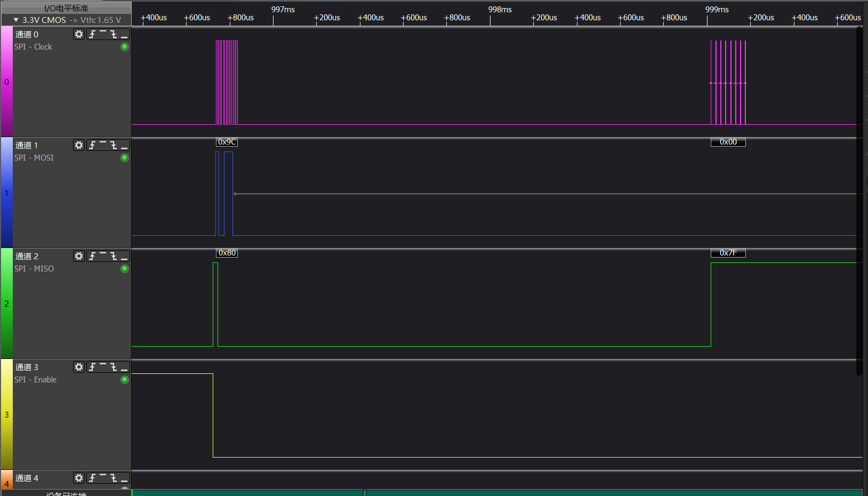Set rising-edge trigger on 通道 4

click(92, 478)
